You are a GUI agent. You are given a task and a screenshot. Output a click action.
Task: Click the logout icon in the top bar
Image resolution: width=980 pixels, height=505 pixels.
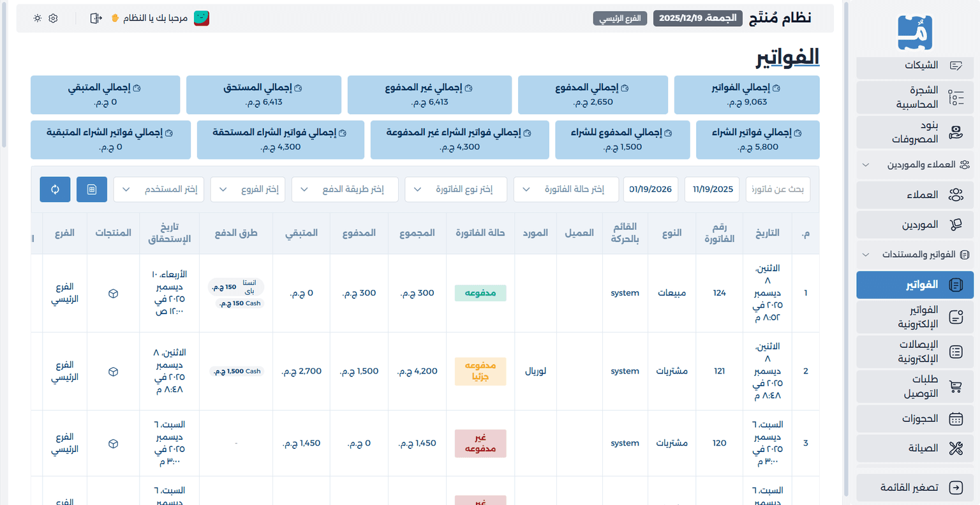(x=96, y=18)
